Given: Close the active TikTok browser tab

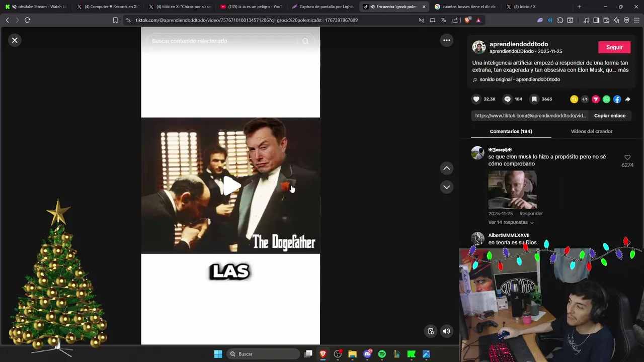Looking at the screenshot, I should (424, 7).
